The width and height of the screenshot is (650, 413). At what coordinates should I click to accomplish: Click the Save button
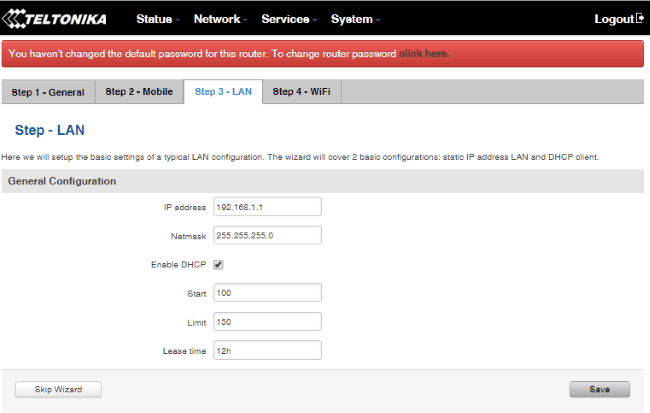(x=599, y=389)
